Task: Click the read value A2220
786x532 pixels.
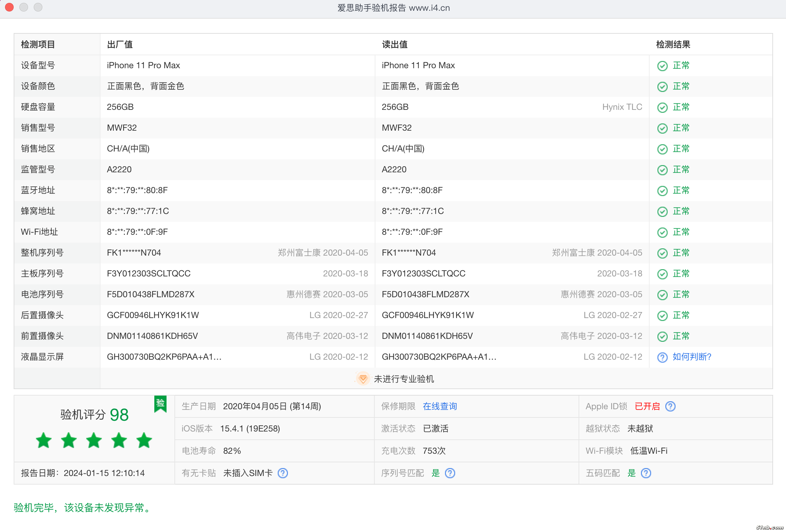Action: 394,169
